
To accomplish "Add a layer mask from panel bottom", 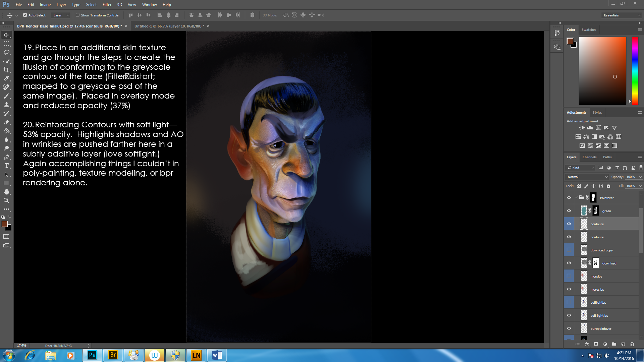I will coord(596,344).
